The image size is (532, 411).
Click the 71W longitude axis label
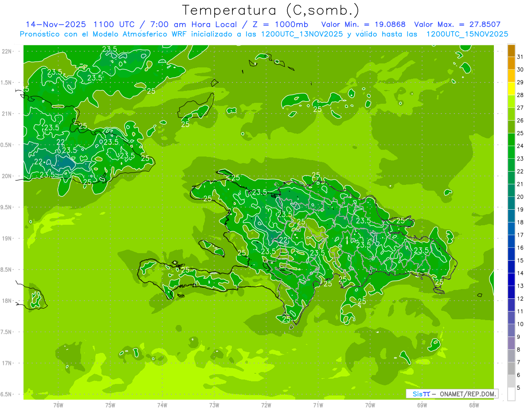pos(318,405)
